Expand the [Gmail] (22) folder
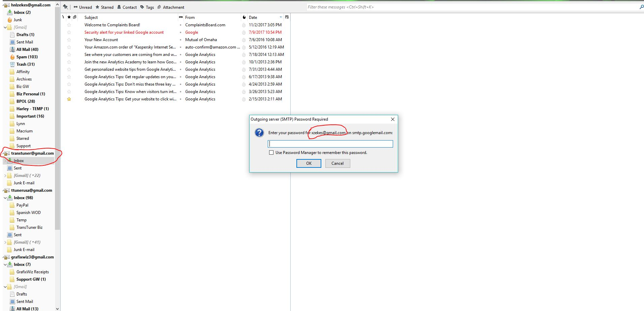The width and height of the screenshot is (644, 311). (5, 176)
